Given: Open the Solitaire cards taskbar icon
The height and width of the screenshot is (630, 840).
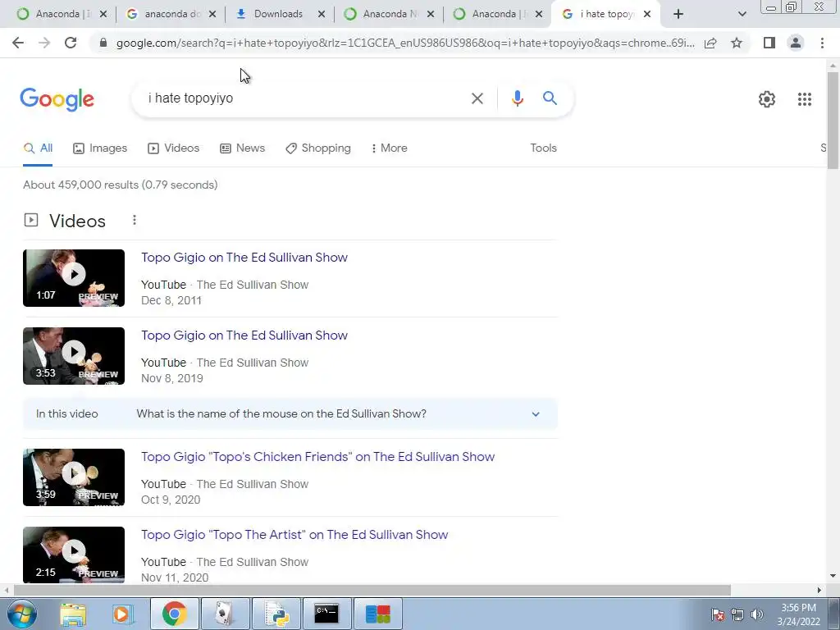Looking at the screenshot, I should (225, 614).
